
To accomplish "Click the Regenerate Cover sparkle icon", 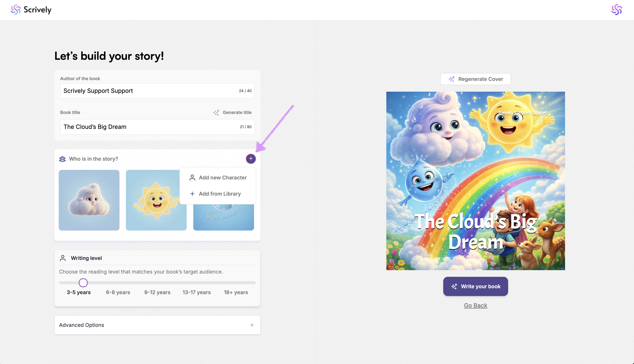I will click(x=452, y=79).
